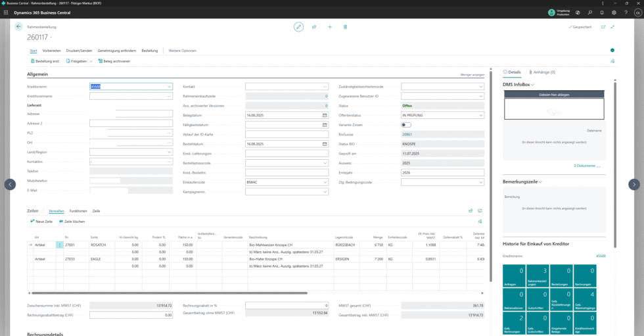Expand the Einkäufercode dropdown
Image resolution: width=644 pixels, height=336 pixels.
click(x=325, y=182)
